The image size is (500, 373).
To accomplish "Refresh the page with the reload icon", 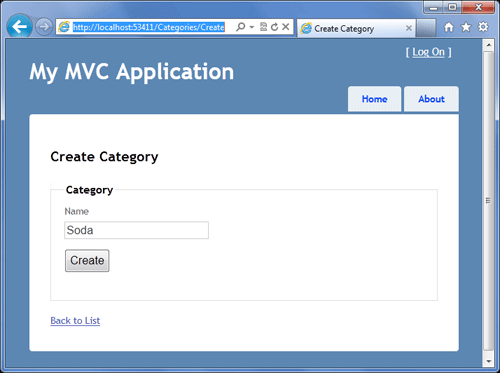I will pyautogui.click(x=274, y=27).
